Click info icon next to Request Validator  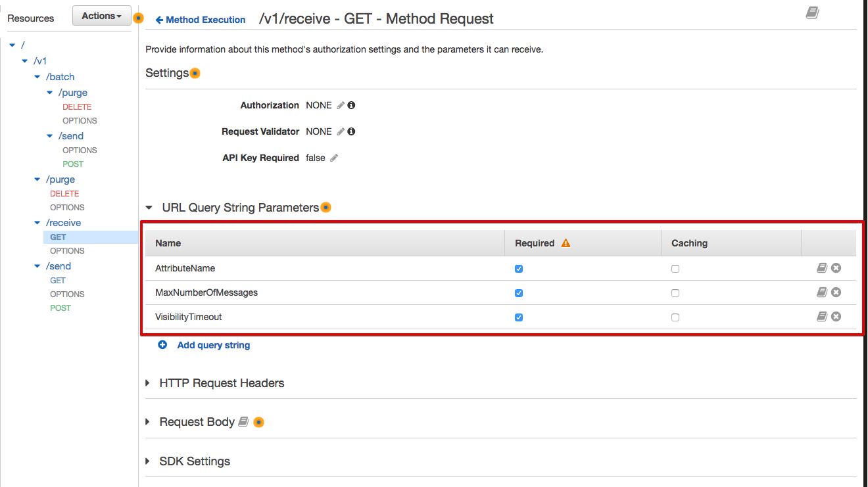pyautogui.click(x=352, y=131)
